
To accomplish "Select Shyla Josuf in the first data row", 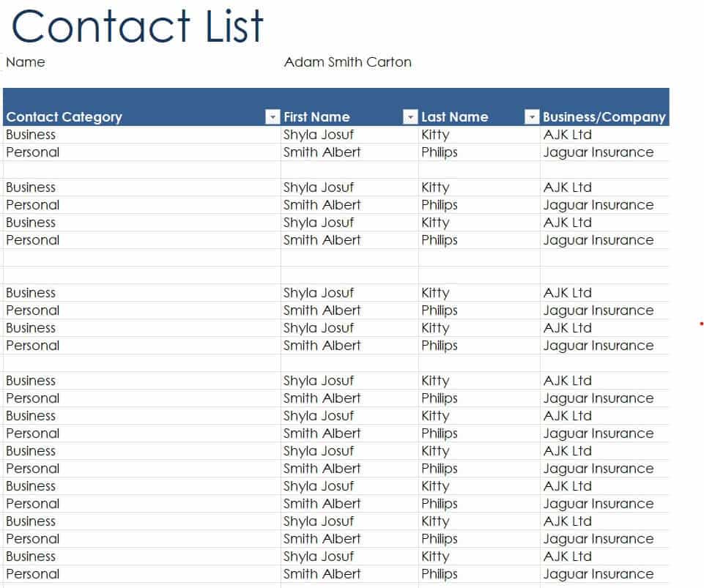I will (x=319, y=135).
